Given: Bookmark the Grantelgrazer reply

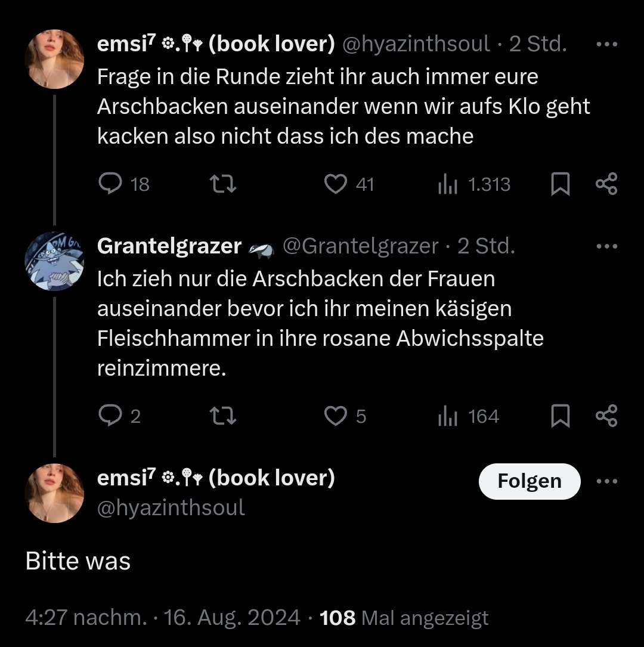Looking at the screenshot, I should click(559, 416).
